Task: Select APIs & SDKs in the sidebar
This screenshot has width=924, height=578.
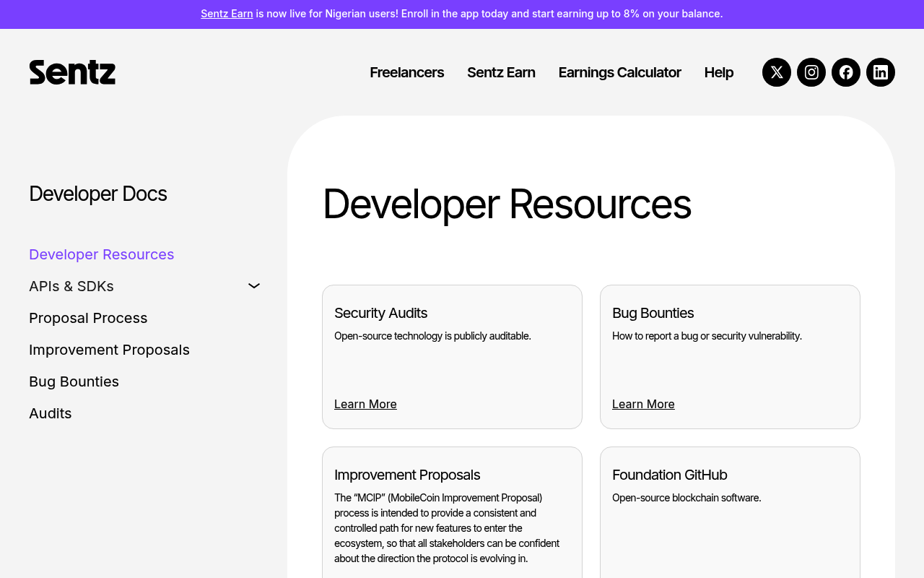Action: [71, 286]
